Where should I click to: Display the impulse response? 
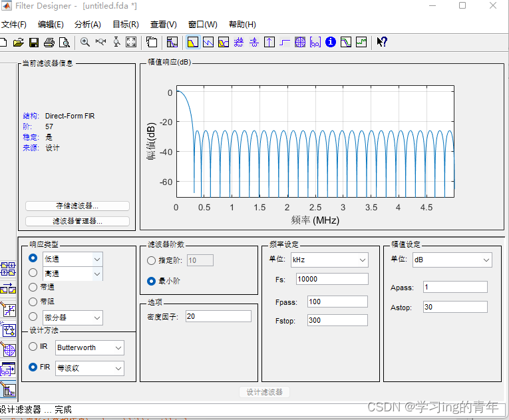(x=269, y=42)
